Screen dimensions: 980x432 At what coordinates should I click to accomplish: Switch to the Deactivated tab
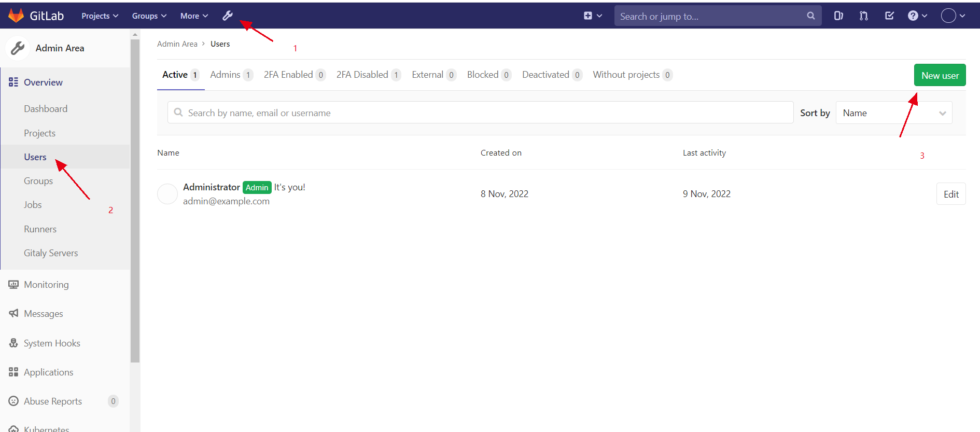point(552,75)
